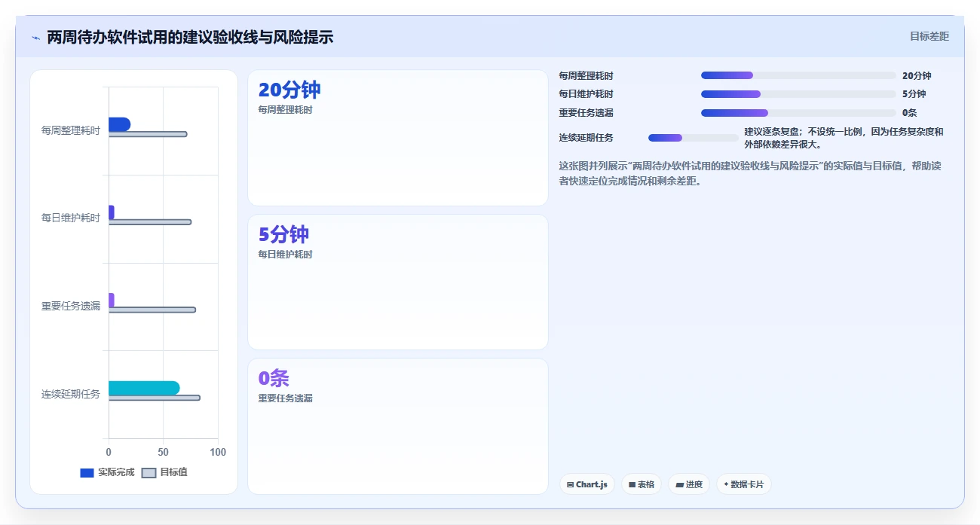980x525 pixels.
Task: Click 重要任务遗漏 label on chart axis
Action: 71,306
